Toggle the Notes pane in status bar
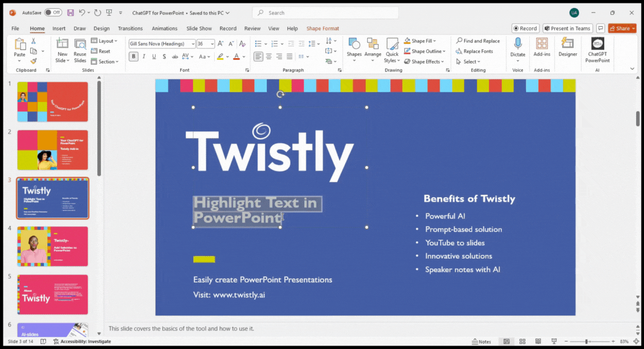 [481, 342]
